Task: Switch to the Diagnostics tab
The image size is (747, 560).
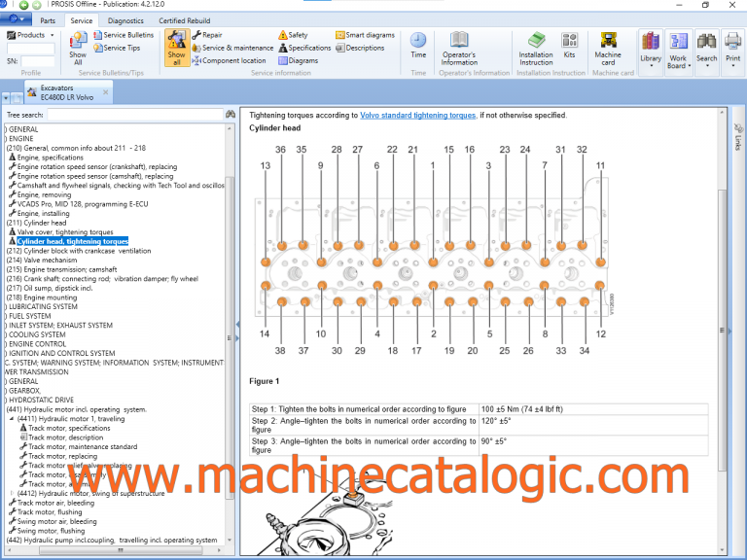Action: point(125,21)
